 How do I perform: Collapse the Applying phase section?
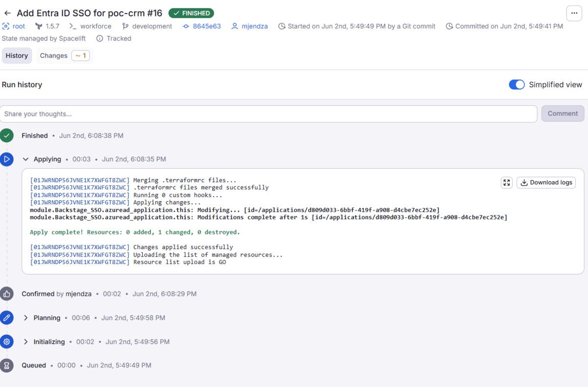click(x=26, y=159)
